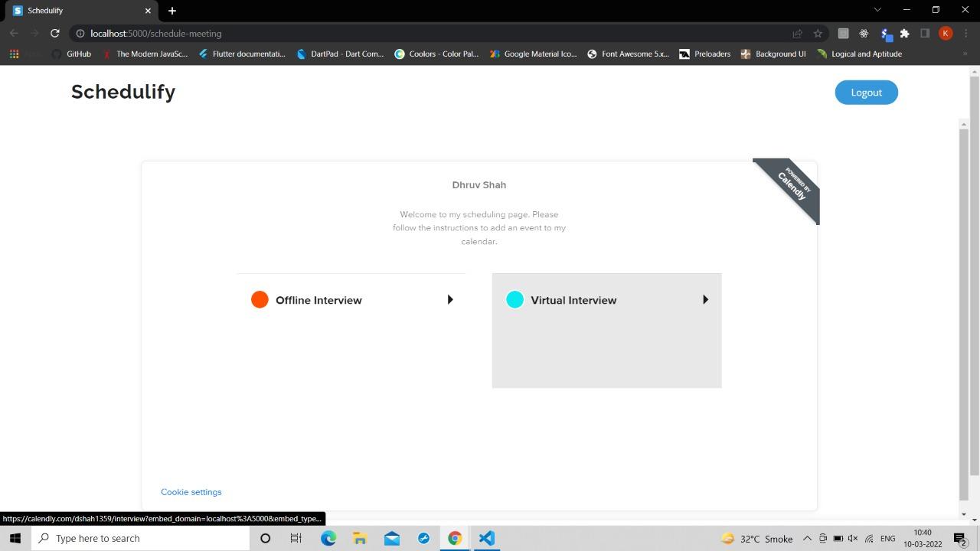Viewport: 980px width, 551px height.
Task: Open the Windows Start menu
Action: (x=15, y=538)
